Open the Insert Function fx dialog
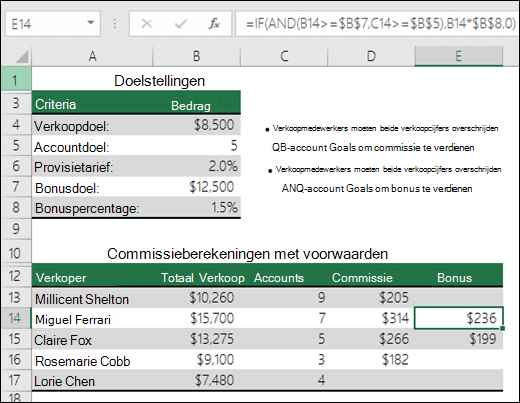 coord(214,24)
